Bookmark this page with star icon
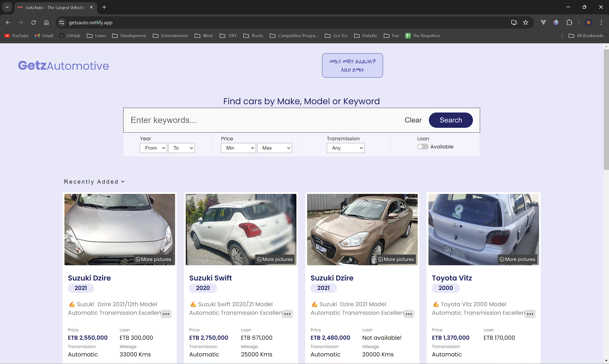This screenshot has width=609, height=364. point(526,23)
